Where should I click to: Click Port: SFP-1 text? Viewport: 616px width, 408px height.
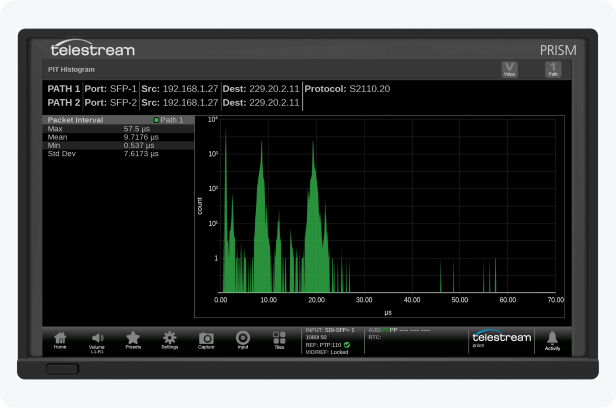pos(111,89)
